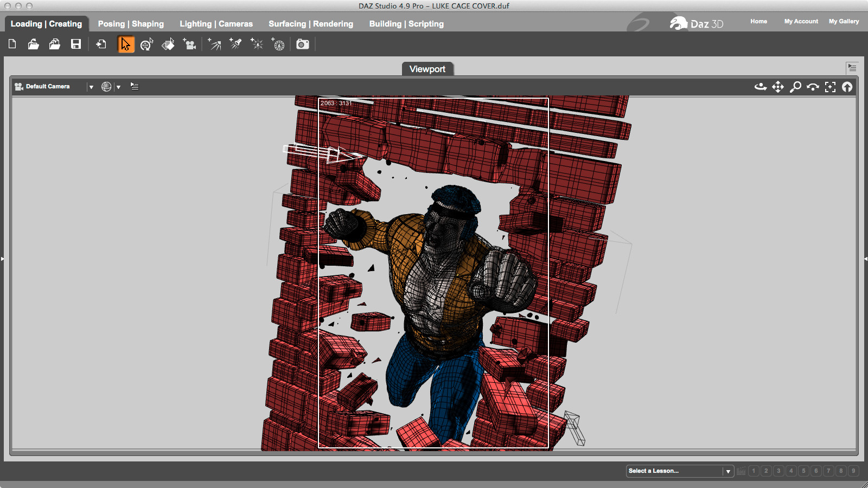Click the lesson clapperboard icon
Viewport: 868px width, 488px height.
pos(741,471)
